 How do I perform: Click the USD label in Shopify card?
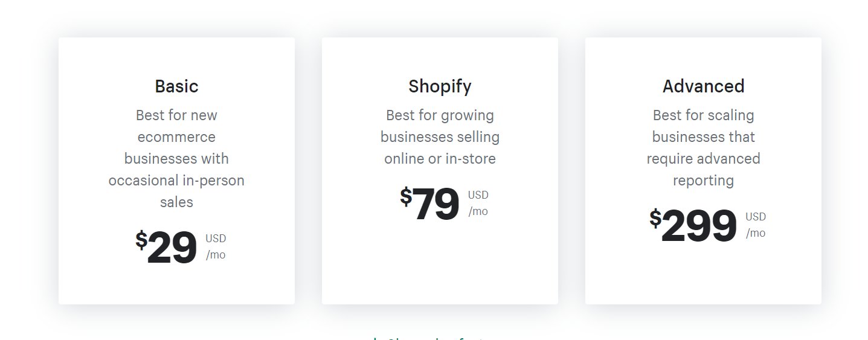pyautogui.click(x=478, y=195)
